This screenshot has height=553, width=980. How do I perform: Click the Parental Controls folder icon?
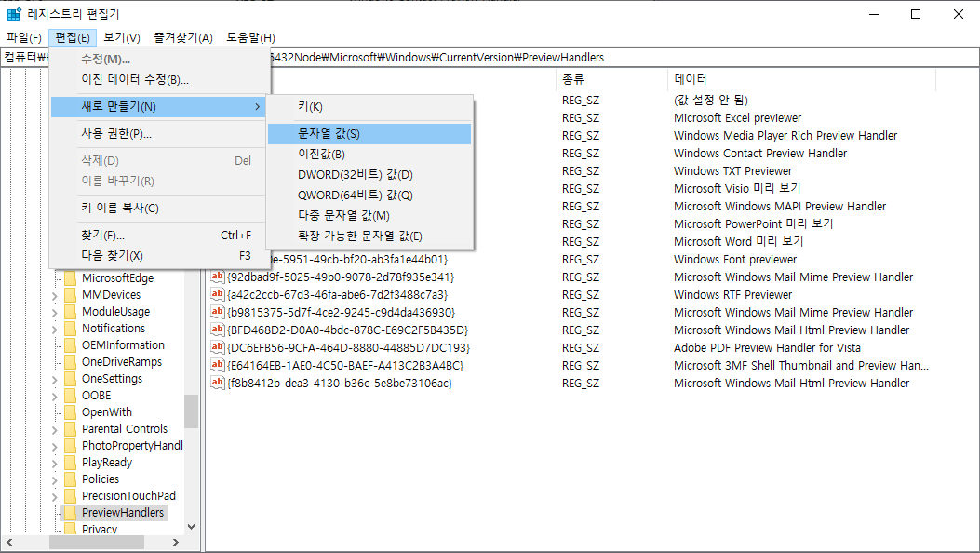pyautogui.click(x=70, y=429)
